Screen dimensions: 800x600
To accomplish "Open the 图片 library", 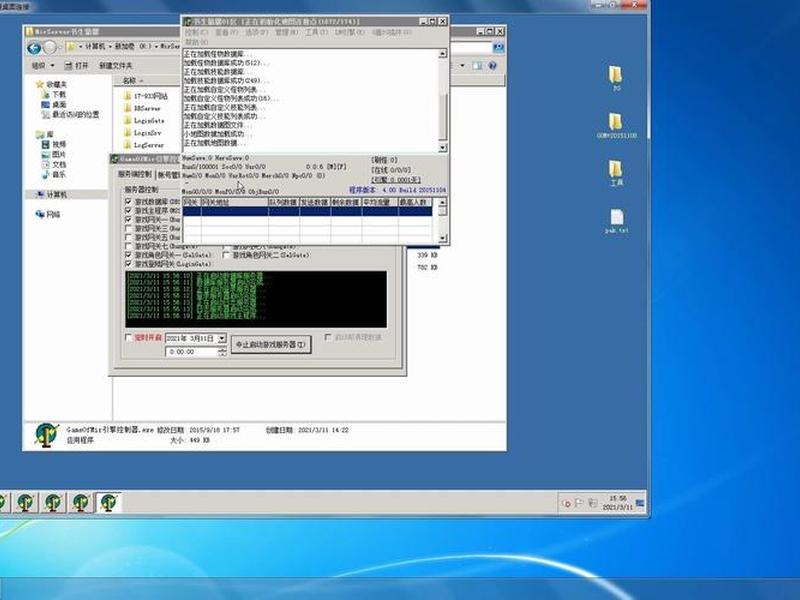I will (54, 155).
